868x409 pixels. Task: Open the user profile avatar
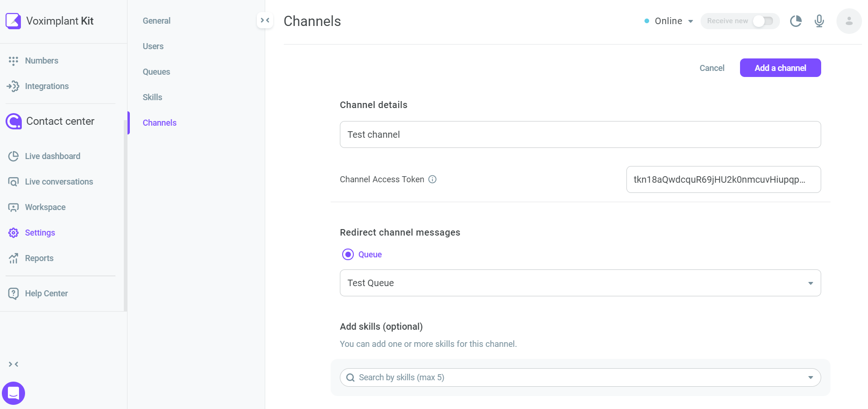tap(849, 21)
